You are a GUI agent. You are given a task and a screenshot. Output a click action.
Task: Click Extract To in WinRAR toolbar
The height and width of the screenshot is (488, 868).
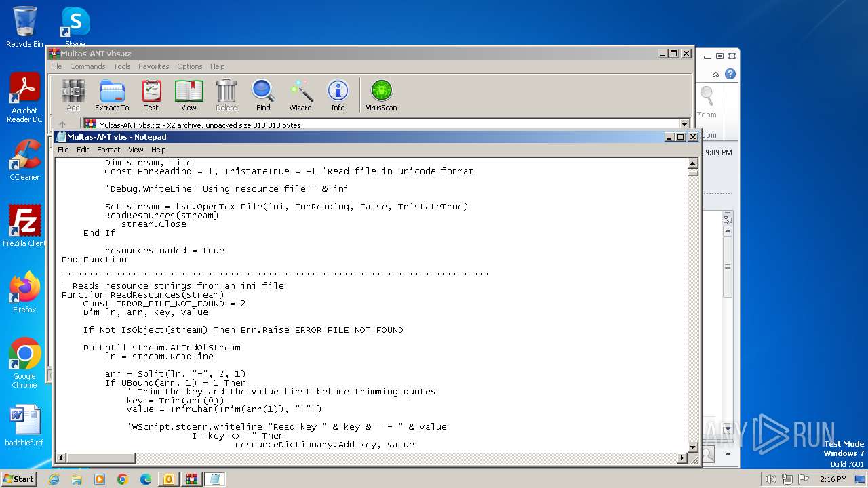click(112, 95)
